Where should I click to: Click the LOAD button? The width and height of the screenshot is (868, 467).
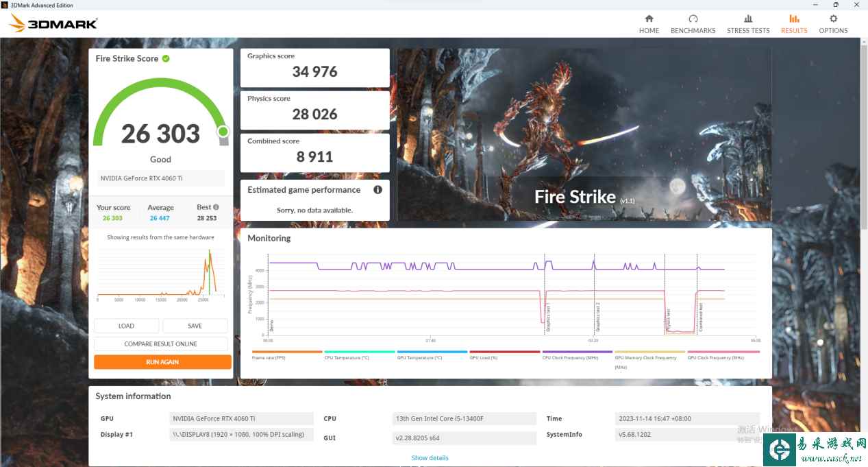tap(126, 326)
